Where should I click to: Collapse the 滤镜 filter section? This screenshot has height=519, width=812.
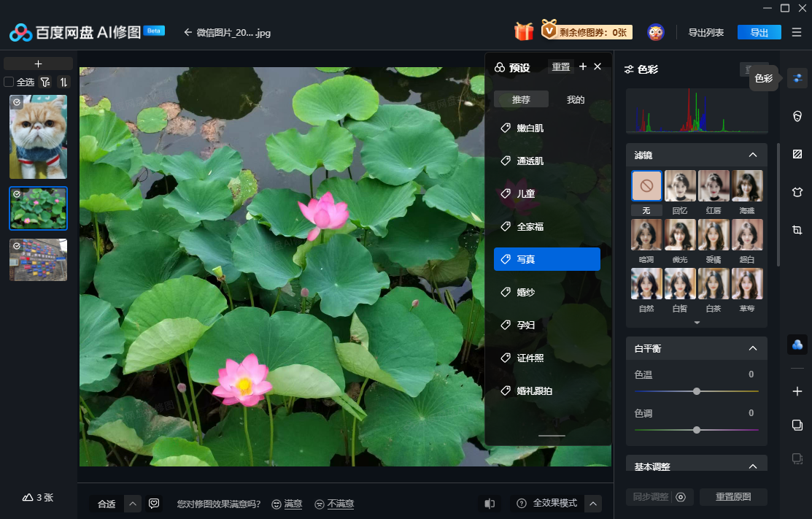(752, 155)
